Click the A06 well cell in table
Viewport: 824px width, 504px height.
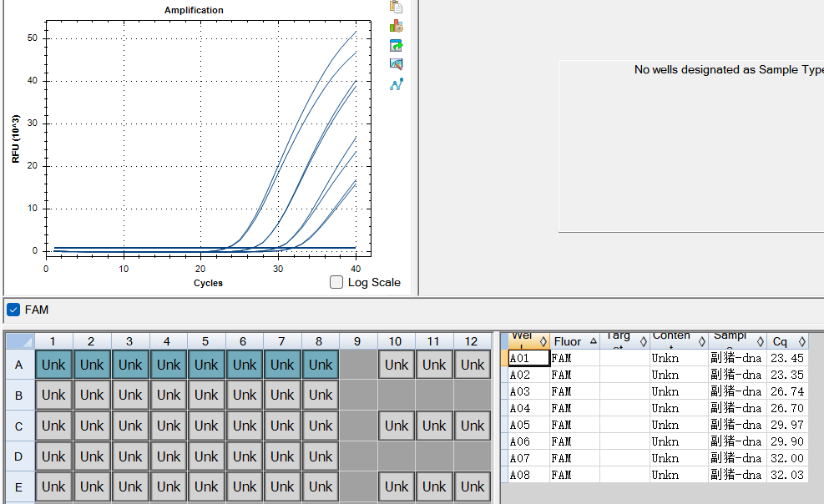[x=529, y=441]
